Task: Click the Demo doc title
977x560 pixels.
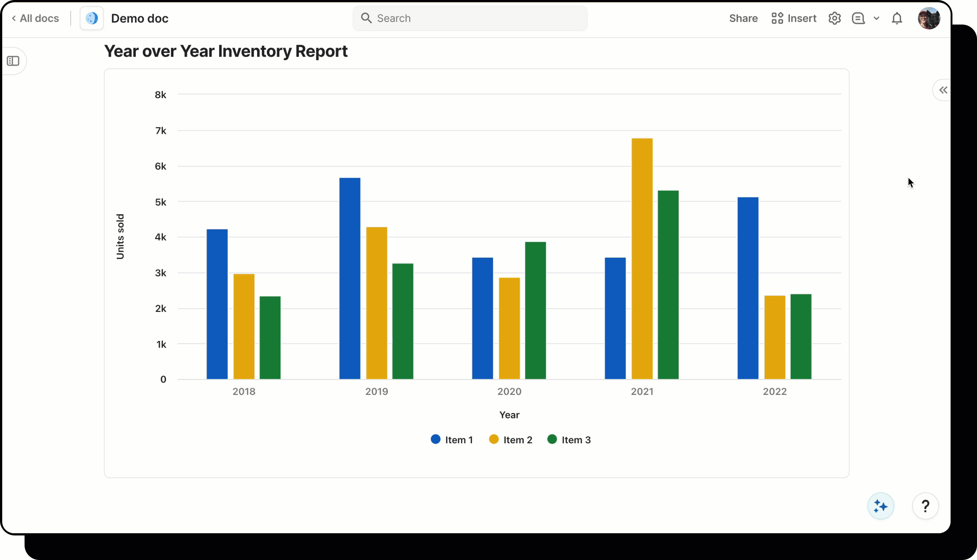Action: [x=139, y=18]
